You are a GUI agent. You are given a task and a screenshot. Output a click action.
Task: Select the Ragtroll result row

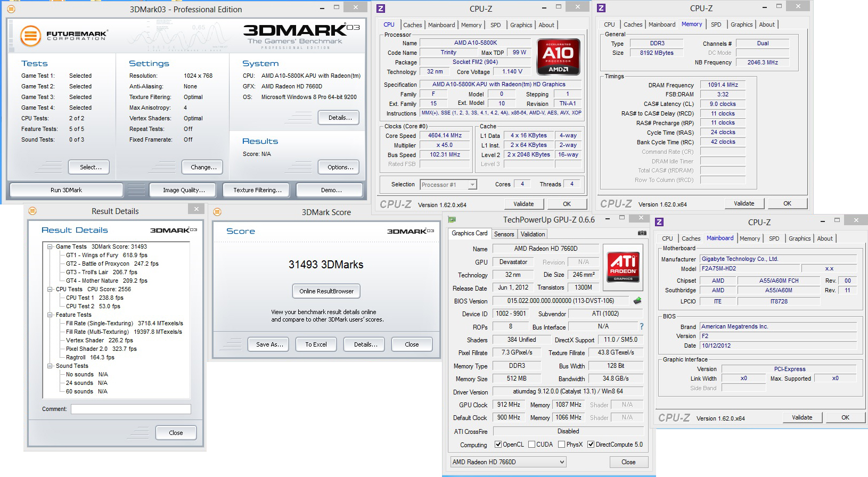[90, 357]
